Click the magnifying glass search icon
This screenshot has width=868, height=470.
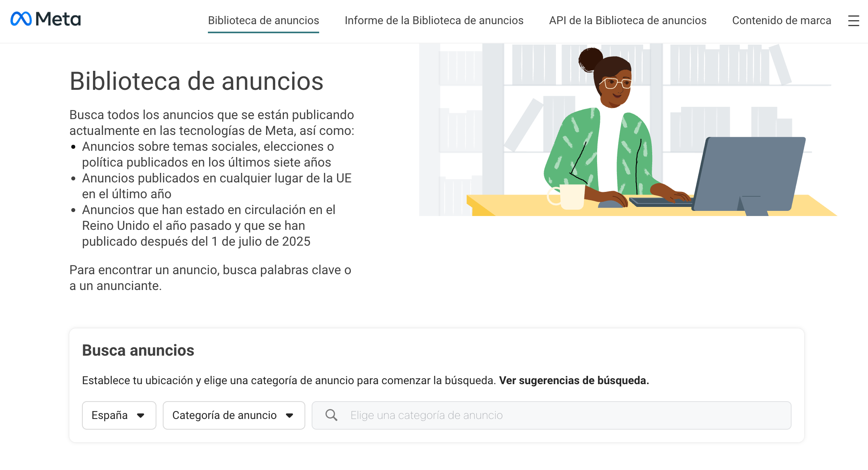click(331, 415)
